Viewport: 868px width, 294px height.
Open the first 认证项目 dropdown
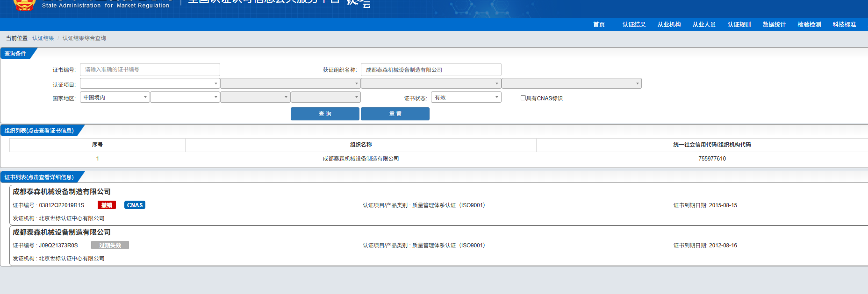[150, 84]
